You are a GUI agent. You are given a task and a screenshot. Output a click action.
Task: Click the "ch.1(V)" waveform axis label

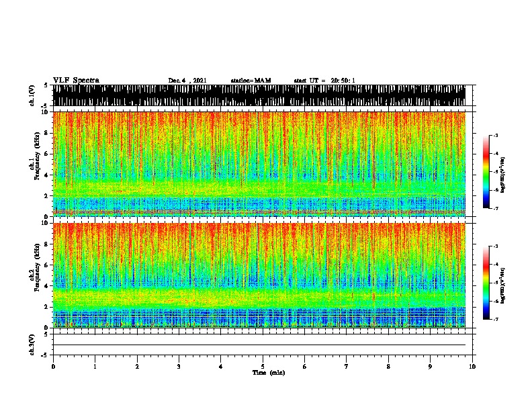coord(32,95)
